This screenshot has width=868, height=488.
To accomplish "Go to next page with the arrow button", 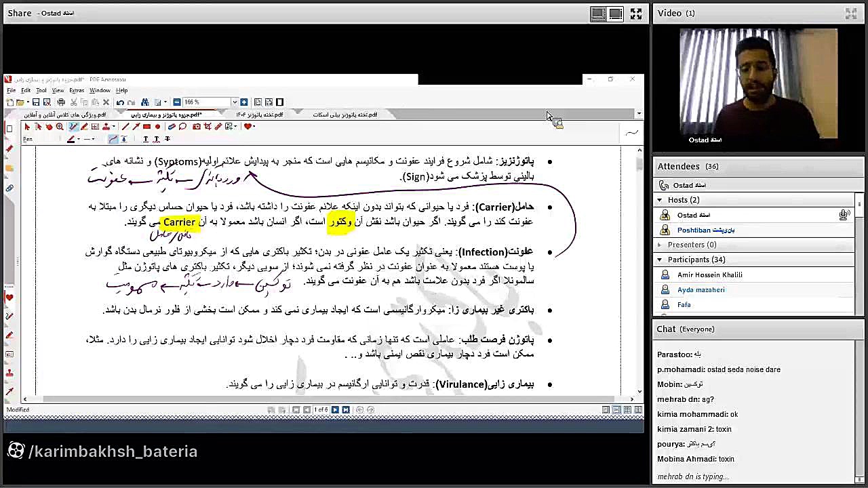I will click(x=335, y=410).
